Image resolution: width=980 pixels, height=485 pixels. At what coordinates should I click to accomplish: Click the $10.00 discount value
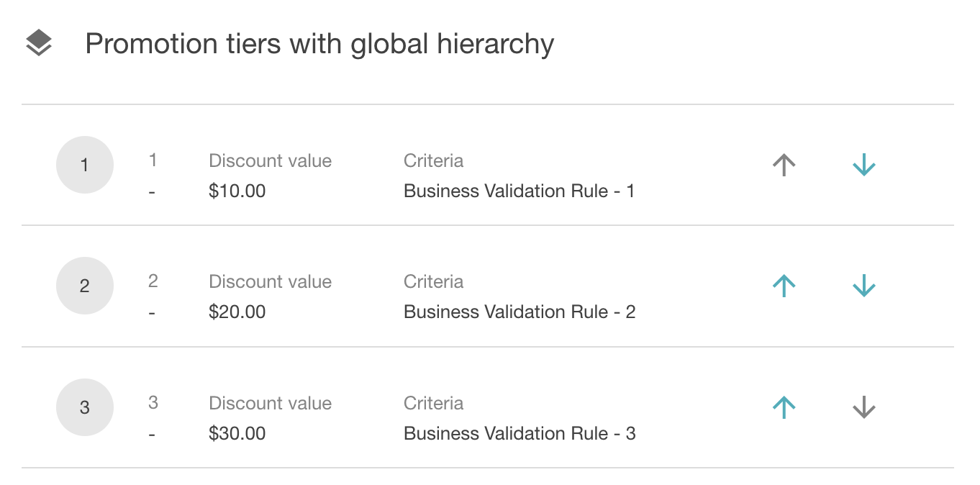click(x=237, y=191)
